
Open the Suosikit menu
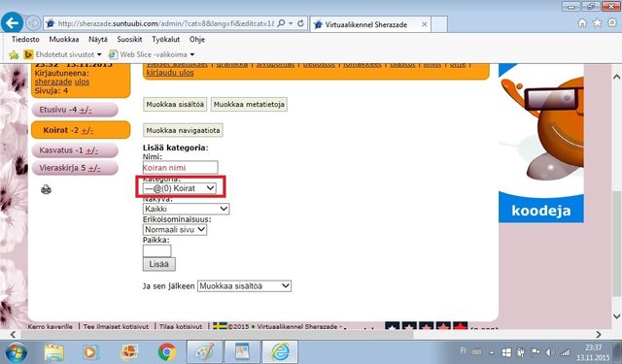[x=129, y=39]
